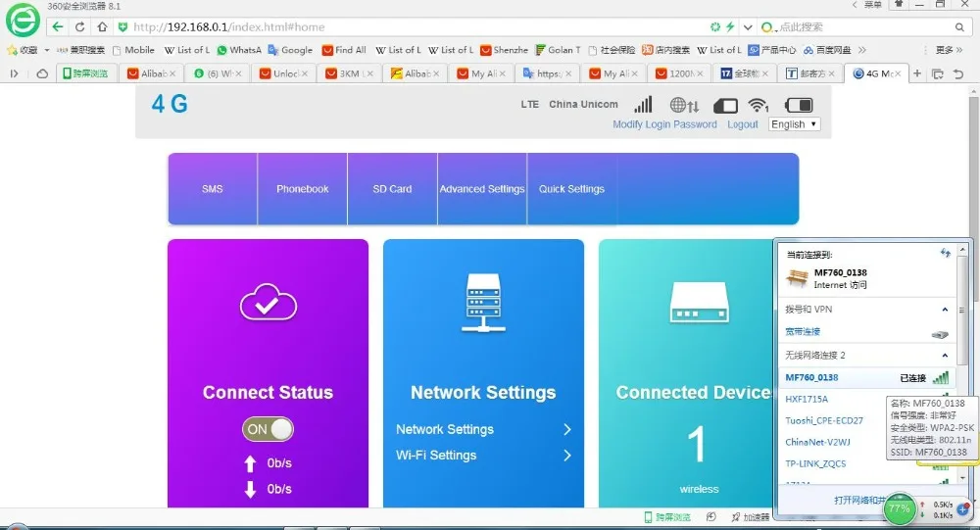
Task: Click the network popup scrollbar down arrow
Action: coord(962,478)
